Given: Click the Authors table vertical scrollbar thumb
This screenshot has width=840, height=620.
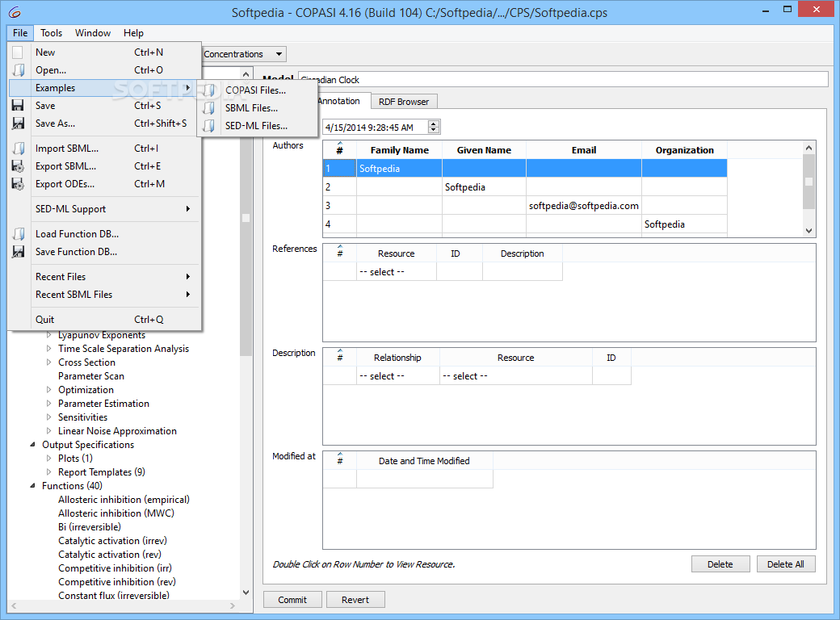Looking at the screenshot, I should coord(808,182).
